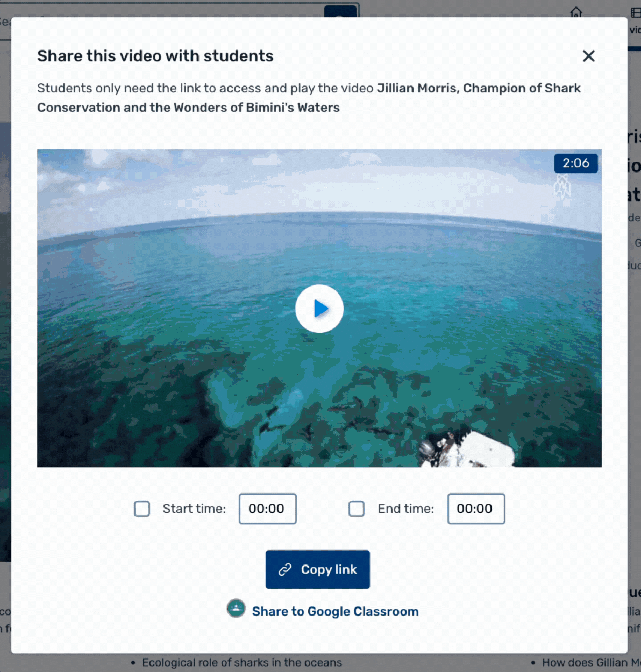Click the home icon behind the dialog

[576, 11]
